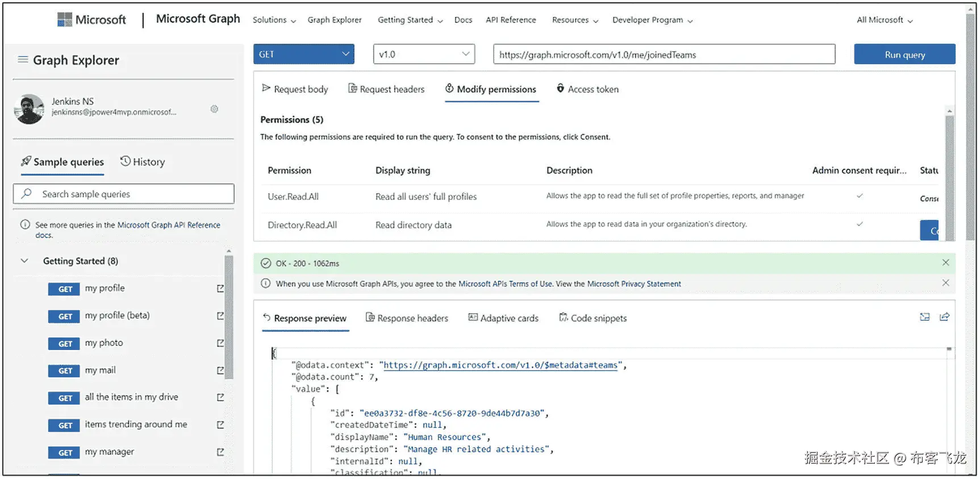Click the expand response icon
The width and height of the screenshot is (980, 479).
click(925, 317)
